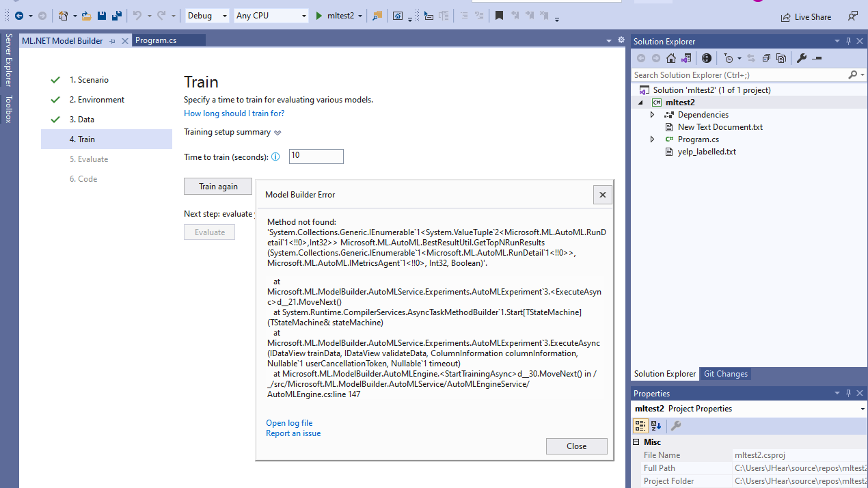
Task: Click the Property Pages wrench in Properties panel
Action: tap(675, 425)
